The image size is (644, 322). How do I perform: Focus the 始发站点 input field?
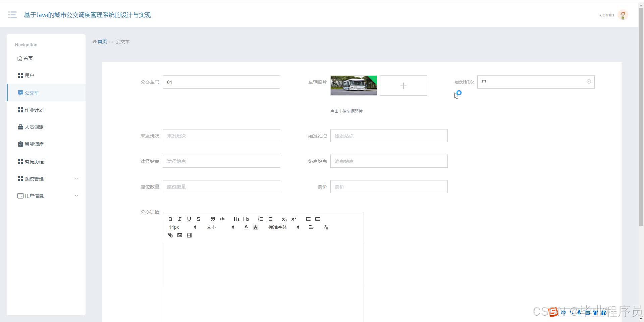pyautogui.click(x=389, y=136)
